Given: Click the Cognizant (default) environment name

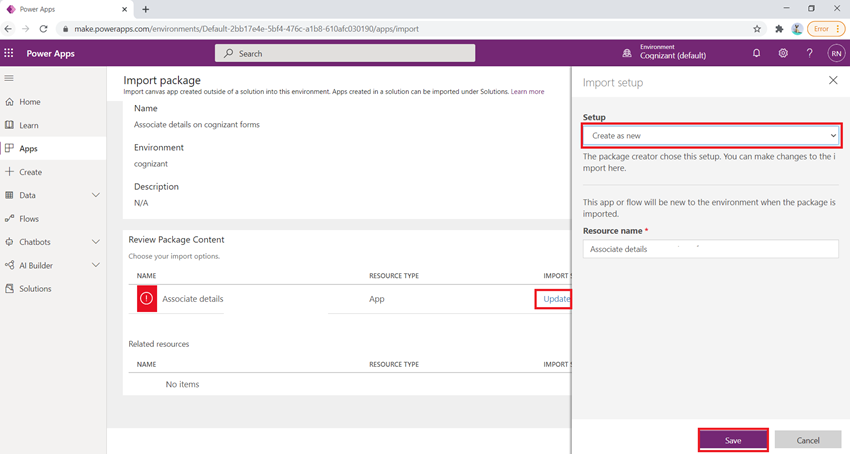Looking at the screenshot, I should (673, 56).
